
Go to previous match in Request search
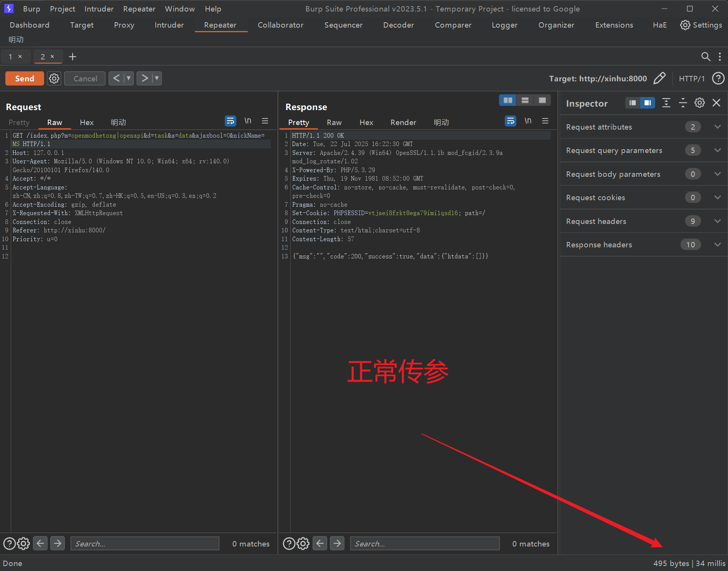[41, 543]
